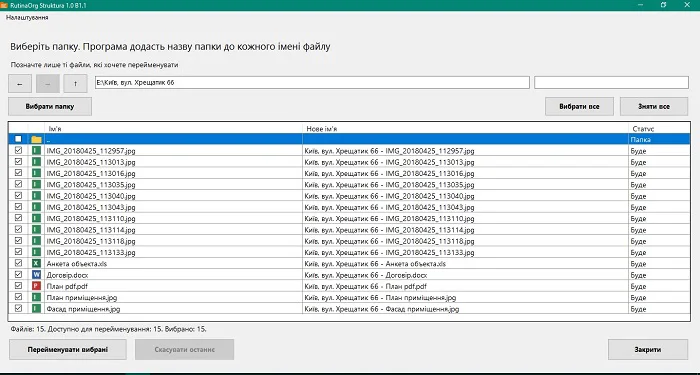The image size is (700, 375).
Task: Click image icon of IMG_20180425_113040.jpg
Action: 37,196
